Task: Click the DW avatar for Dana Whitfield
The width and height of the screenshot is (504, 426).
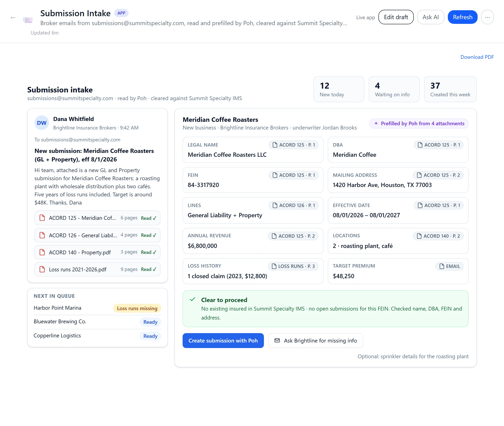Action: [x=42, y=123]
